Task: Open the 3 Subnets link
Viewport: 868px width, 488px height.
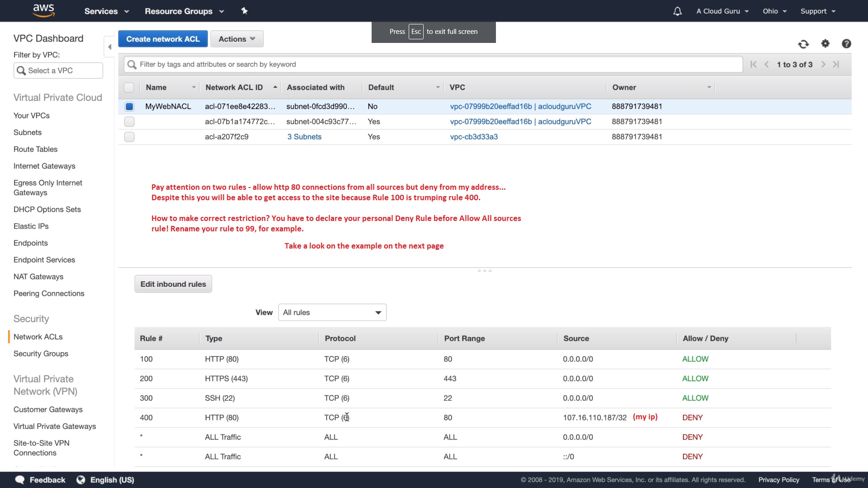Action: click(304, 137)
